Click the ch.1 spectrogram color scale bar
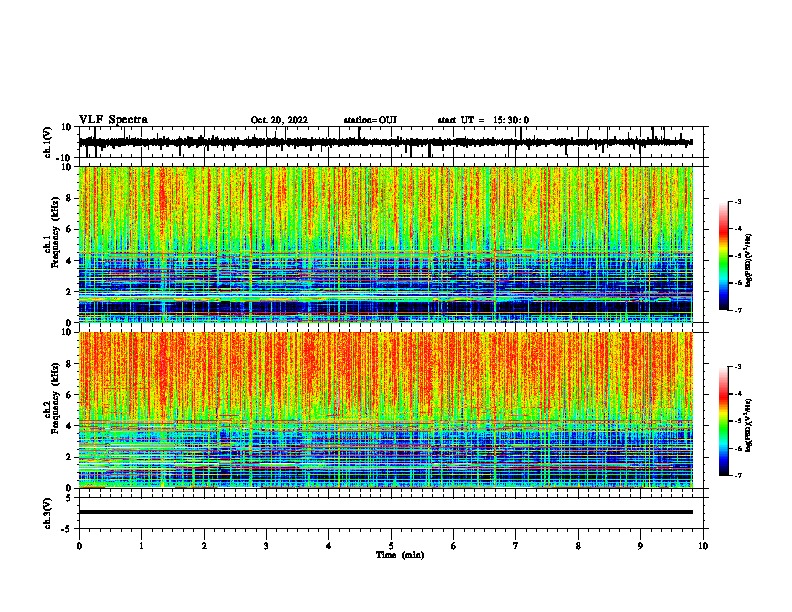 724,256
